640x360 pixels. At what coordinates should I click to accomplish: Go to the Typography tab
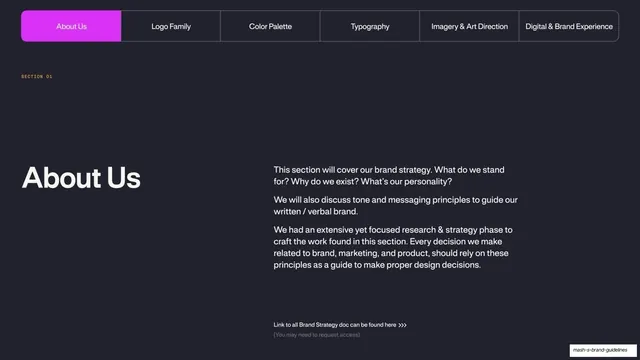tap(370, 26)
